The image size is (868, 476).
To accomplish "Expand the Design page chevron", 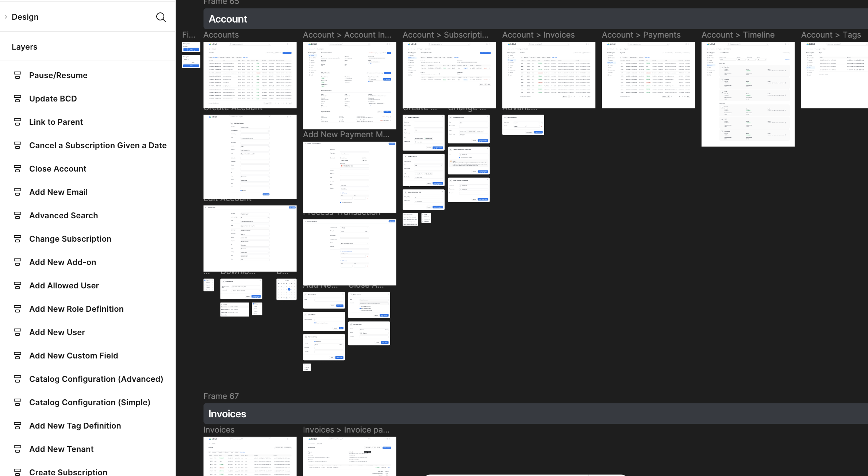I will (x=6, y=17).
